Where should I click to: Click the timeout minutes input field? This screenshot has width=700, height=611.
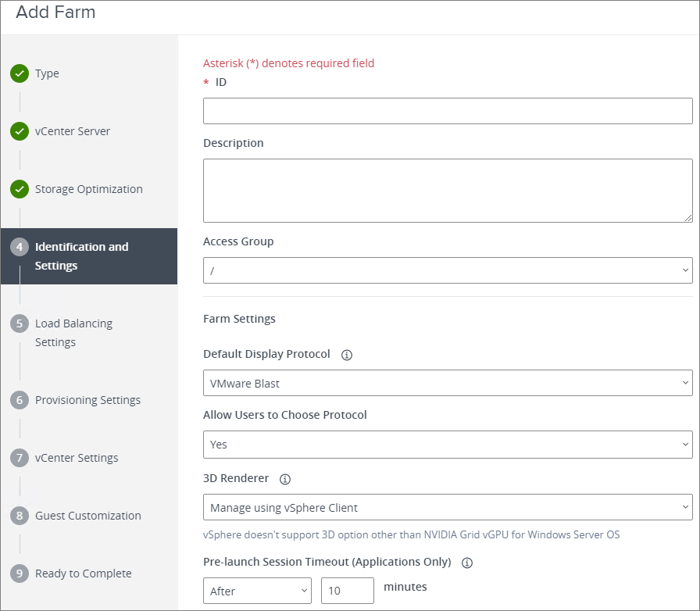click(x=347, y=591)
